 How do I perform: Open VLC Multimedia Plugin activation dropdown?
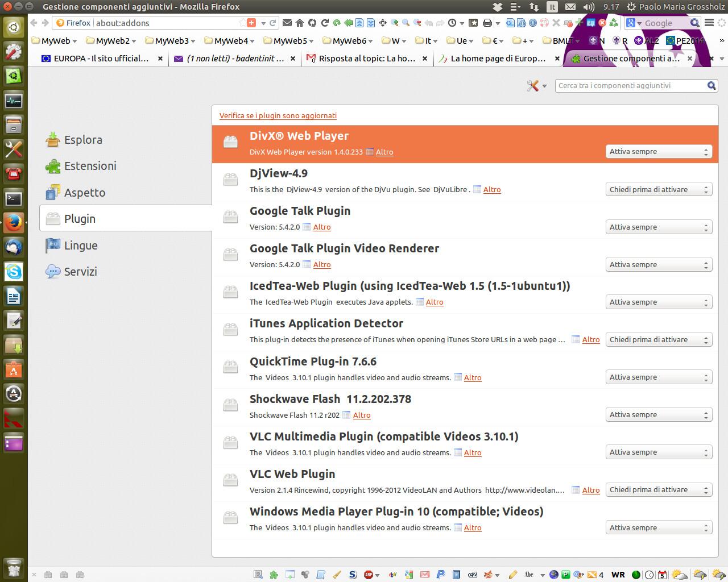coord(659,452)
